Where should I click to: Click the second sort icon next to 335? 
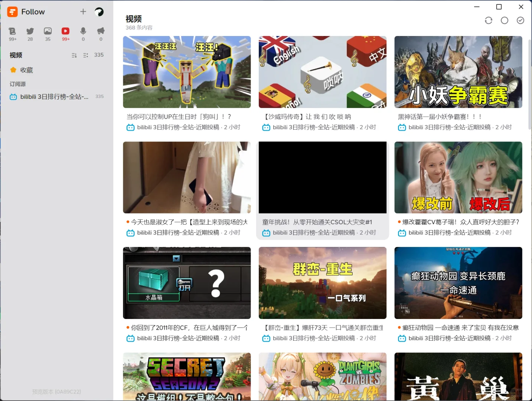86,55
